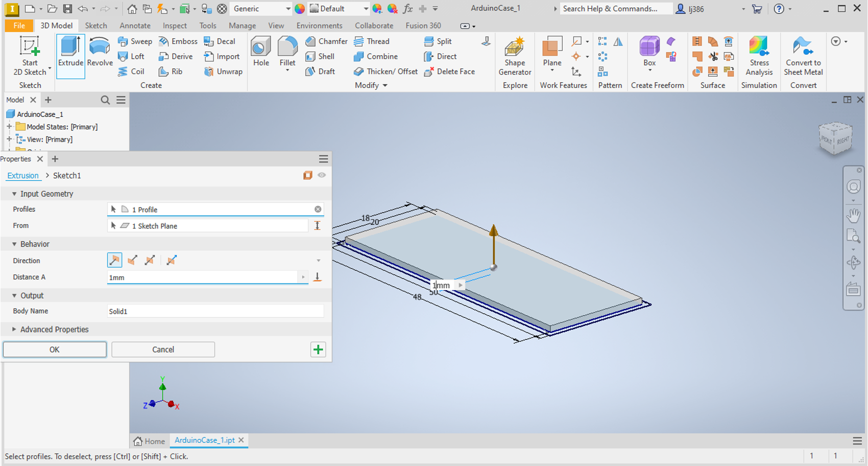
Task: Click the Distance A input field
Action: [x=202, y=277]
